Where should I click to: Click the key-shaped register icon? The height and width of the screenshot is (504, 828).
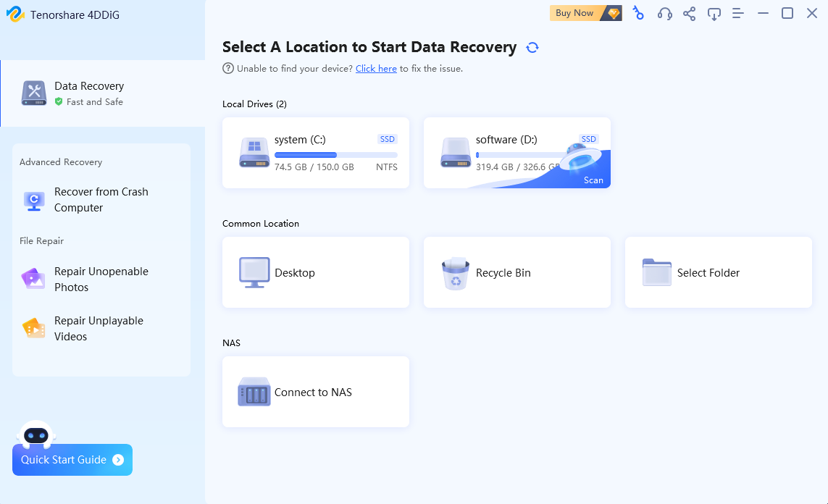tap(638, 13)
